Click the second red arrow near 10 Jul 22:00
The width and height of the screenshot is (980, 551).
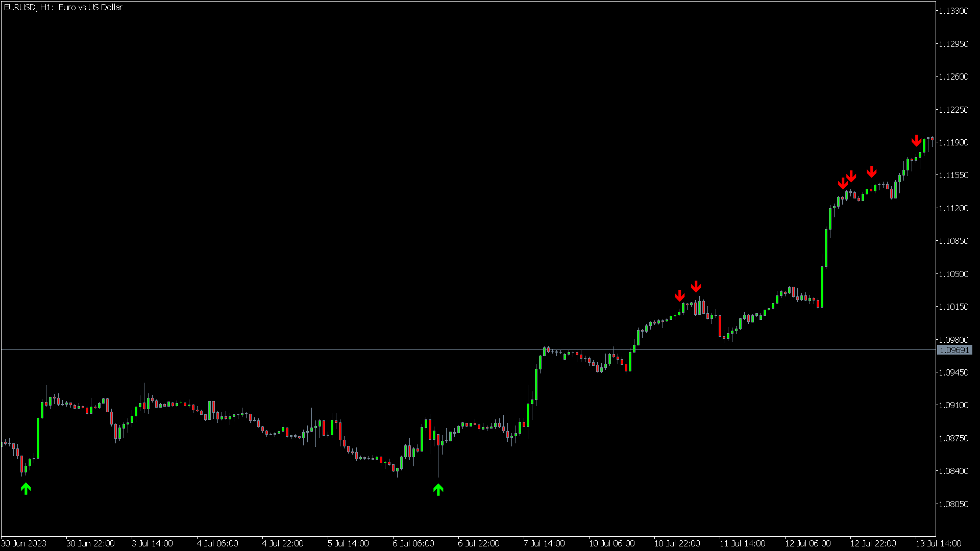click(x=696, y=287)
